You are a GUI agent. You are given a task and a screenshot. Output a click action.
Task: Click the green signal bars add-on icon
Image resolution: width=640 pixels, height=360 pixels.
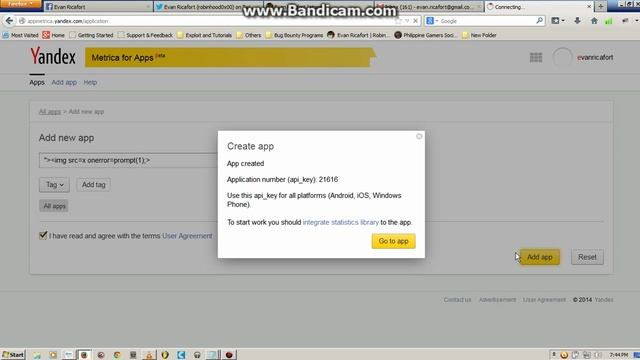(x=609, y=21)
